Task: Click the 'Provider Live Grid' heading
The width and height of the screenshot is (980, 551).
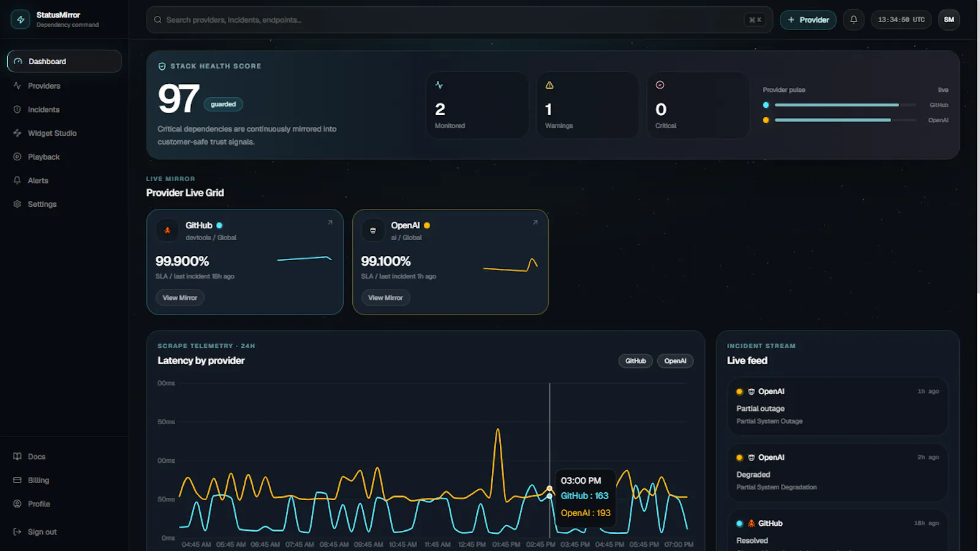Action: [185, 193]
